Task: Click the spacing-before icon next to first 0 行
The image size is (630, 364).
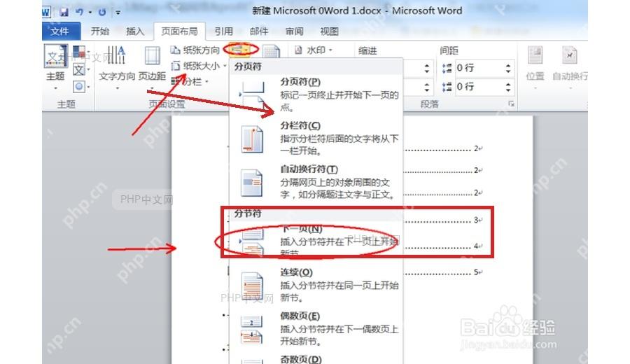Action: pyautogui.click(x=447, y=68)
